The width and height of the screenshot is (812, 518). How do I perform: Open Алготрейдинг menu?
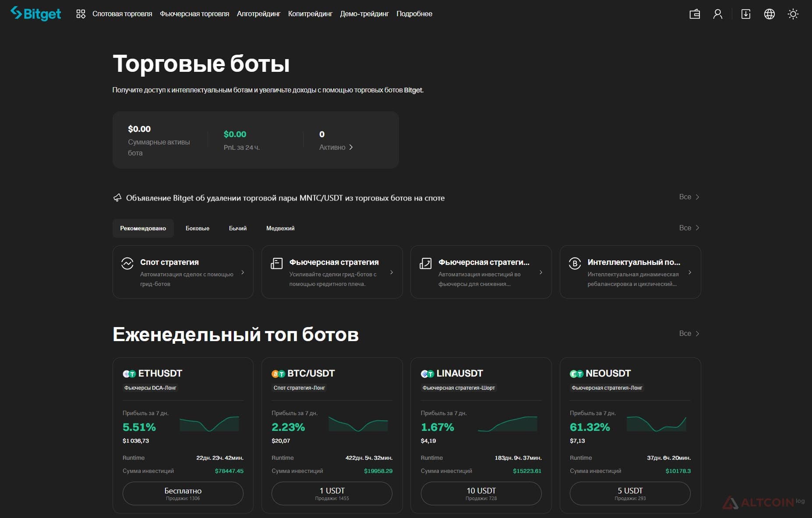(x=258, y=14)
